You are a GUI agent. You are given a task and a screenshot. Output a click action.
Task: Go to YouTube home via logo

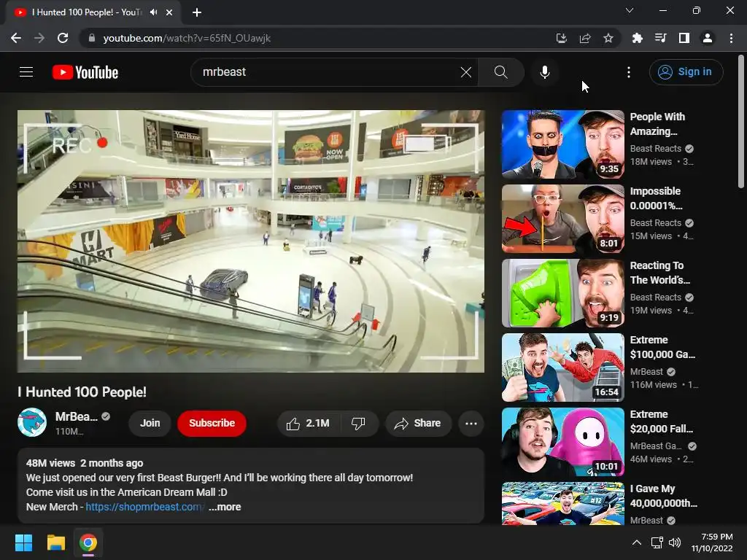coord(85,72)
